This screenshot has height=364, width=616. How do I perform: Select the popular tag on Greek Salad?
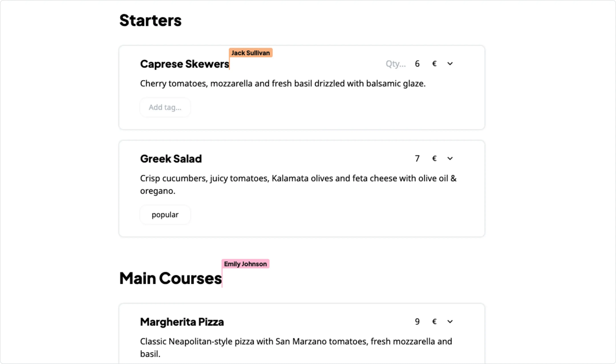[165, 215]
